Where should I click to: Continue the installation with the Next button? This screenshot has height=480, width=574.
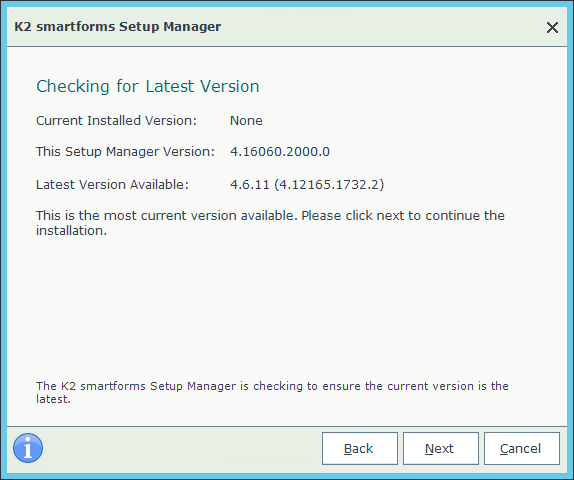pos(441,449)
